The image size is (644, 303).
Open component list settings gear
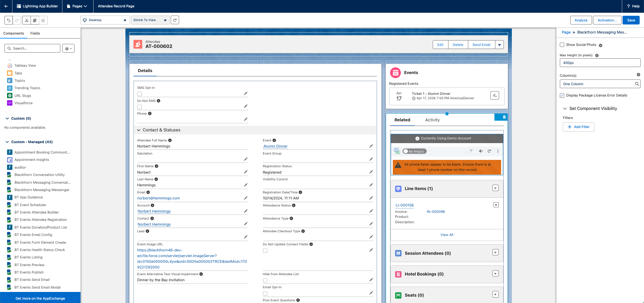tap(68, 49)
